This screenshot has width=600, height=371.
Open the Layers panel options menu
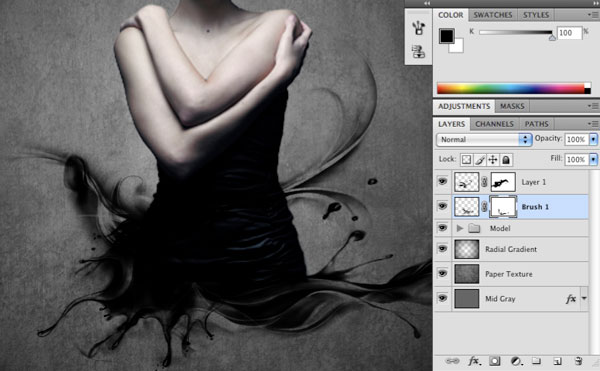pos(593,124)
